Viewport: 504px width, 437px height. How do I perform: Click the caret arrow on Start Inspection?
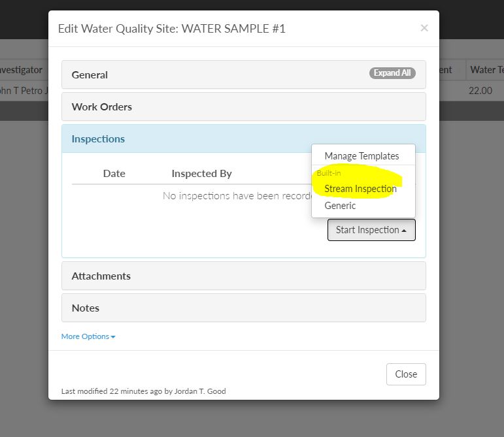click(x=404, y=231)
